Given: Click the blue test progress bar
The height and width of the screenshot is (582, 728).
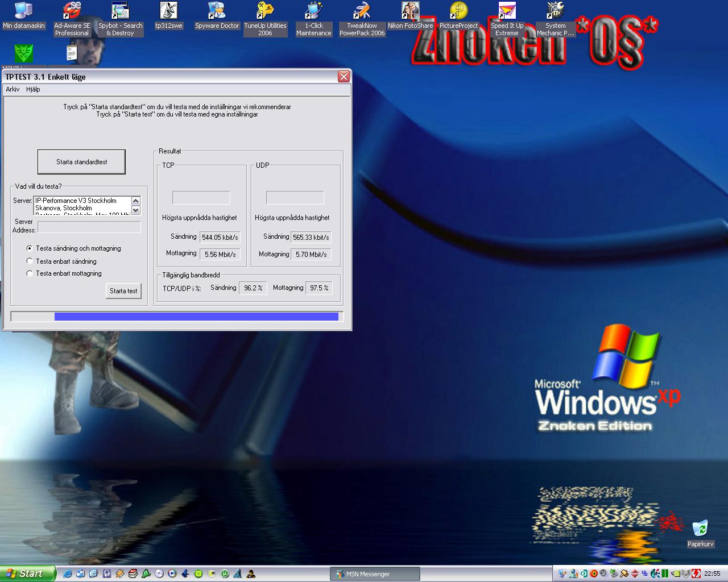Looking at the screenshot, I should pos(196,317).
